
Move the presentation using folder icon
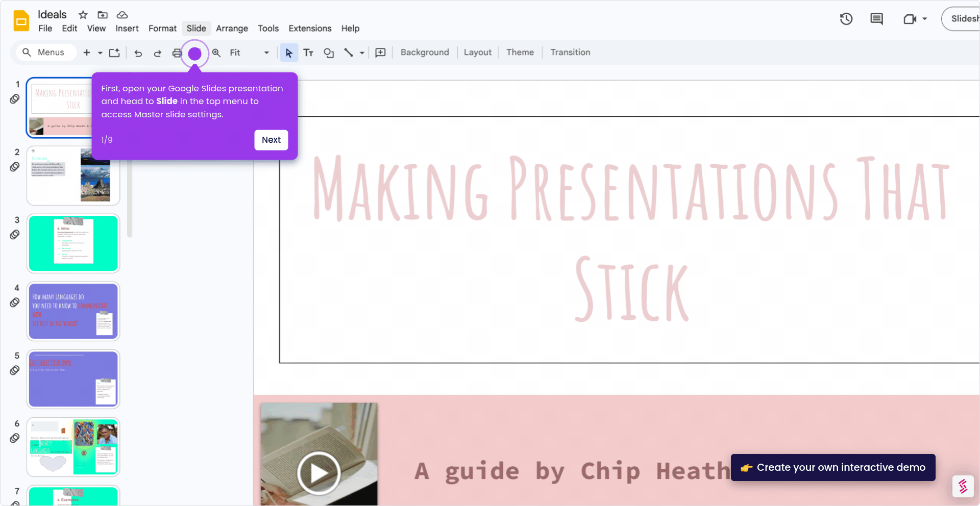pyautogui.click(x=103, y=15)
